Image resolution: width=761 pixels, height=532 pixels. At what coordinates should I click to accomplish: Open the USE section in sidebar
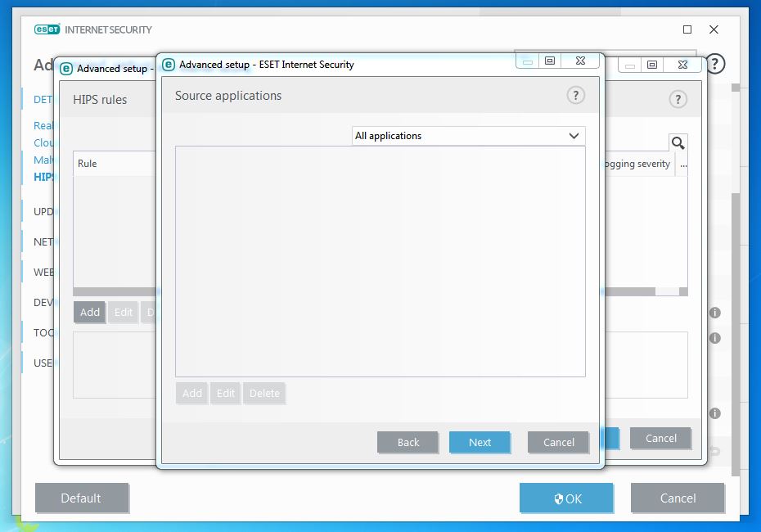[x=43, y=363]
